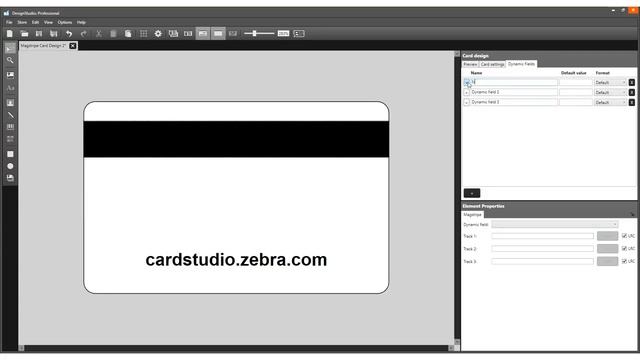Delete the Dynamic field 3 row

pos(631,102)
